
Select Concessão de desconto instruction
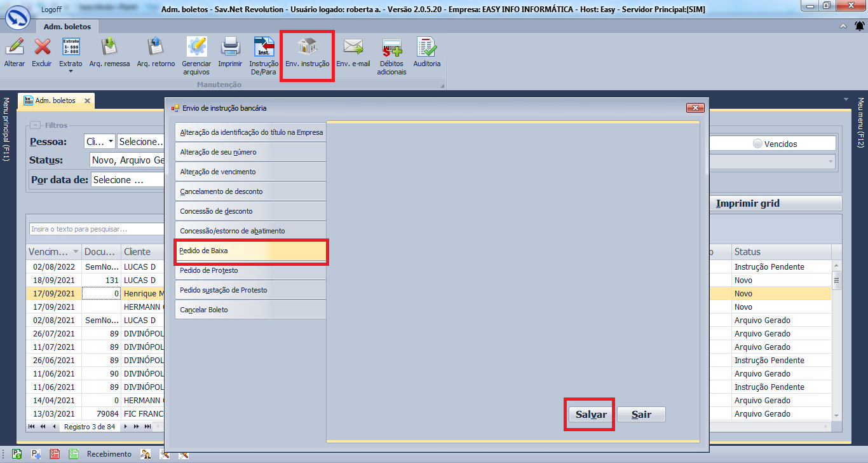[x=250, y=211]
